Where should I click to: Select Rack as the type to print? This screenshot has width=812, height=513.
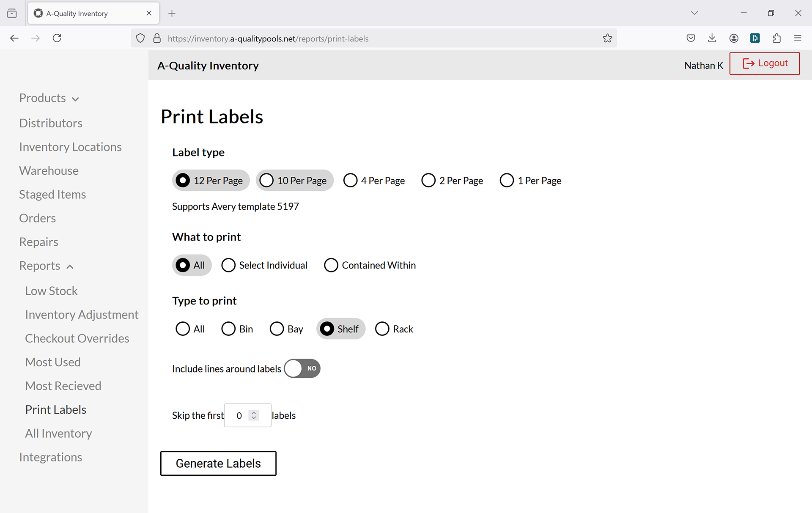tap(394, 329)
